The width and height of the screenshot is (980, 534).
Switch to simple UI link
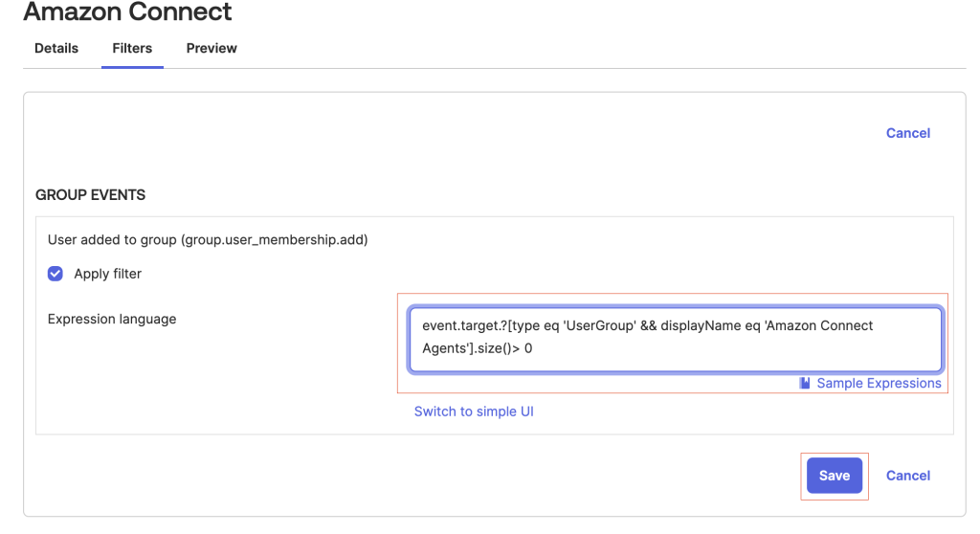[474, 412]
